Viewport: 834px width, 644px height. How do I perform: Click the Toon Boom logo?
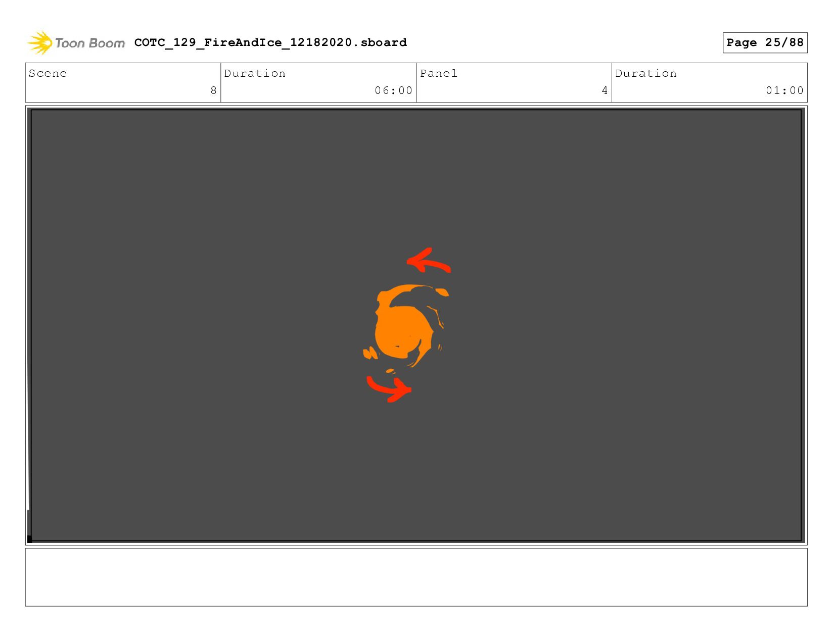coord(76,43)
